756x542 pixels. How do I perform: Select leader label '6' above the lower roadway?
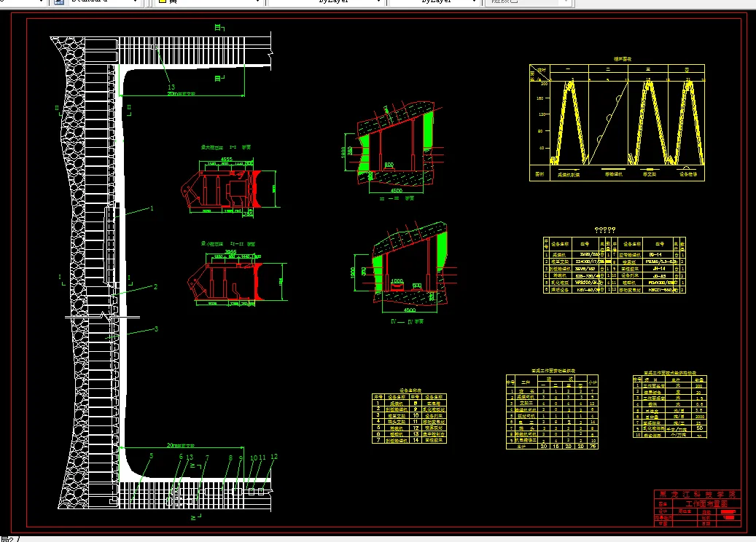click(181, 457)
